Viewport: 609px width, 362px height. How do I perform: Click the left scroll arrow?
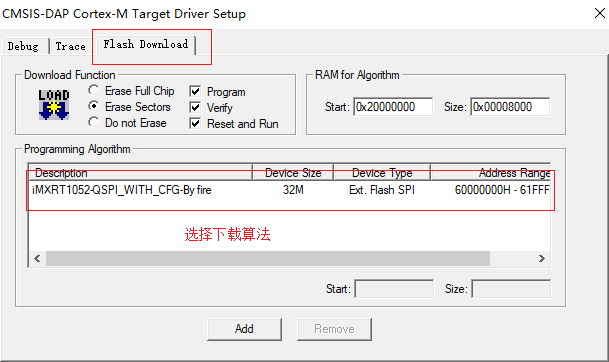[37, 259]
